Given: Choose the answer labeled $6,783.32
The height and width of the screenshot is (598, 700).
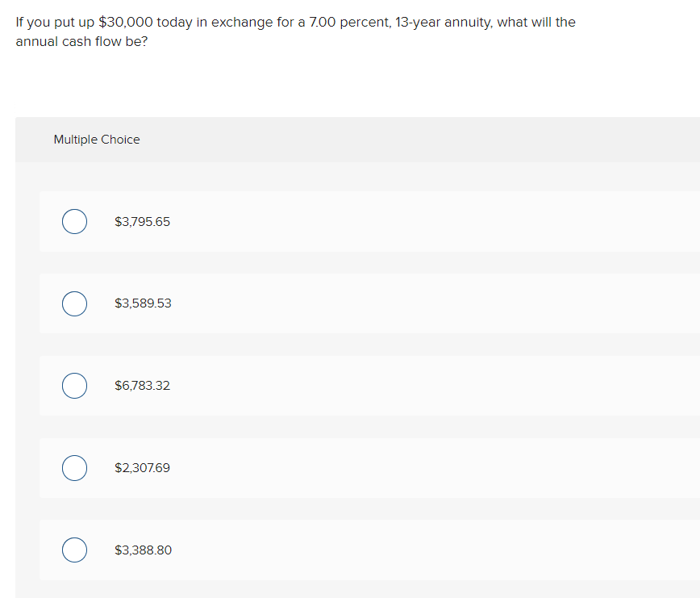Looking at the screenshot, I should point(142,386).
